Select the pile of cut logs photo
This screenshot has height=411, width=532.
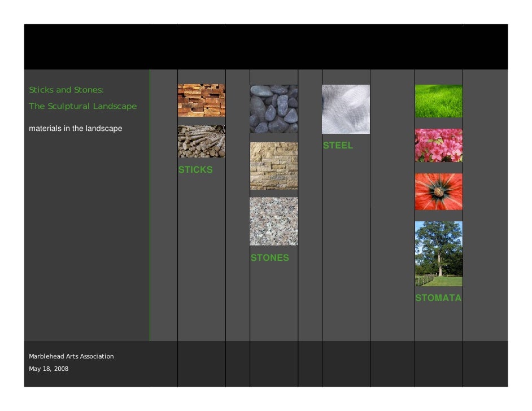[202, 141]
